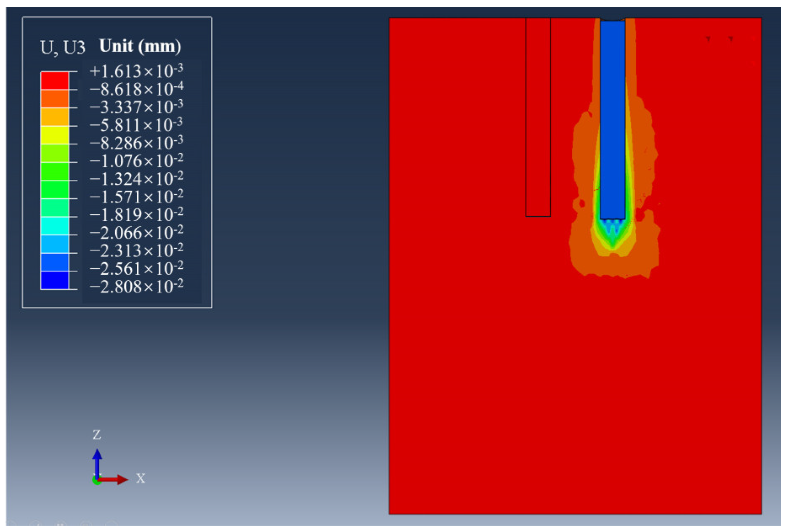
Task: Select the legend value −8.286×10⁻³
Action: tap(136, 143)
